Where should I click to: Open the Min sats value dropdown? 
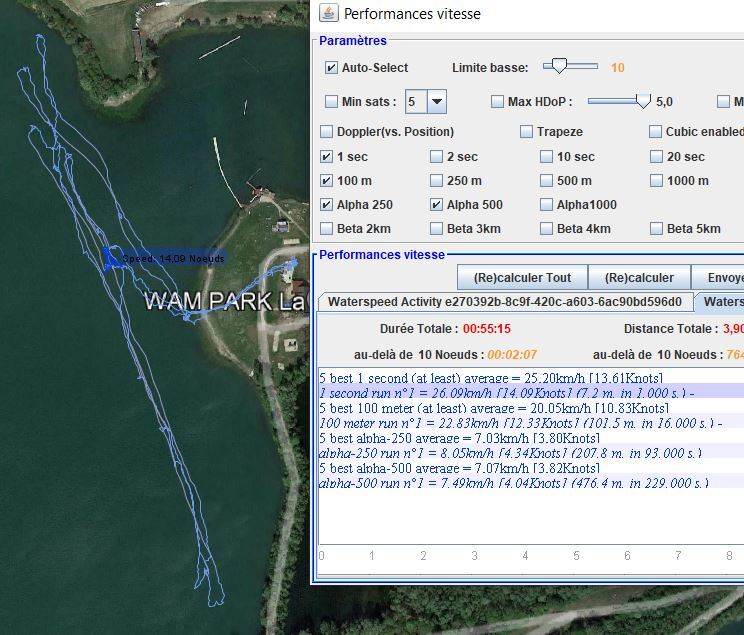[x=437, y=101]
